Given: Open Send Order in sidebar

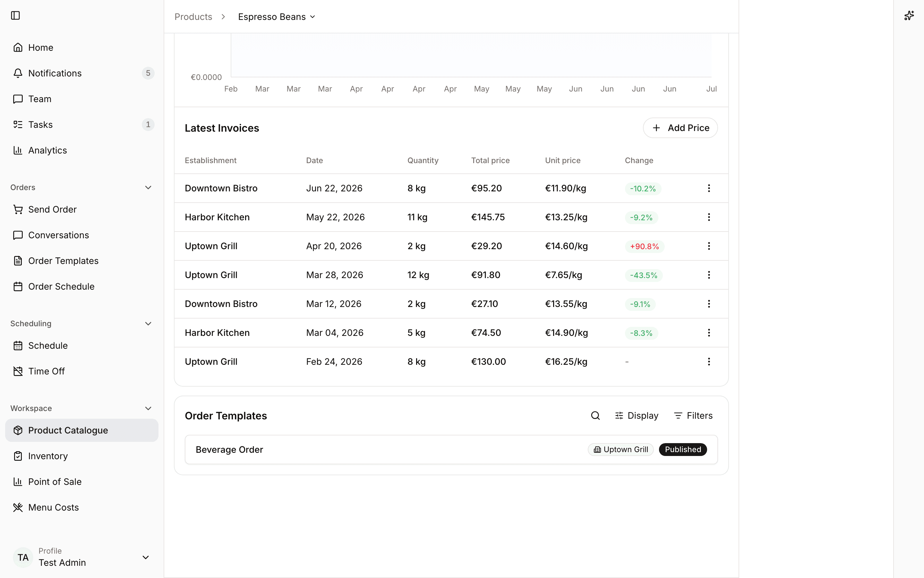Looking at the screenshot, I should 82,209.
